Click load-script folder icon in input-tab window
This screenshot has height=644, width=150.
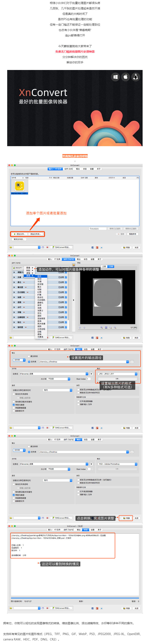coord(11,247)
